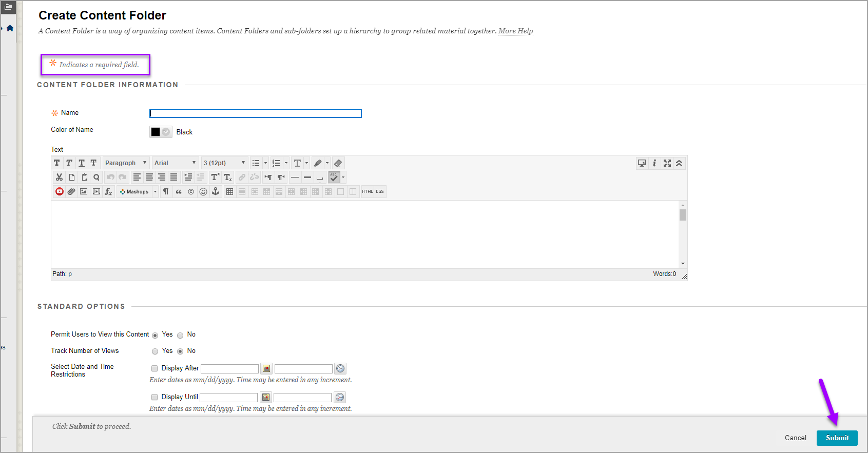Click into the Name input field
The height and width of the screenshot is (453, 868).
pos(255,113)
